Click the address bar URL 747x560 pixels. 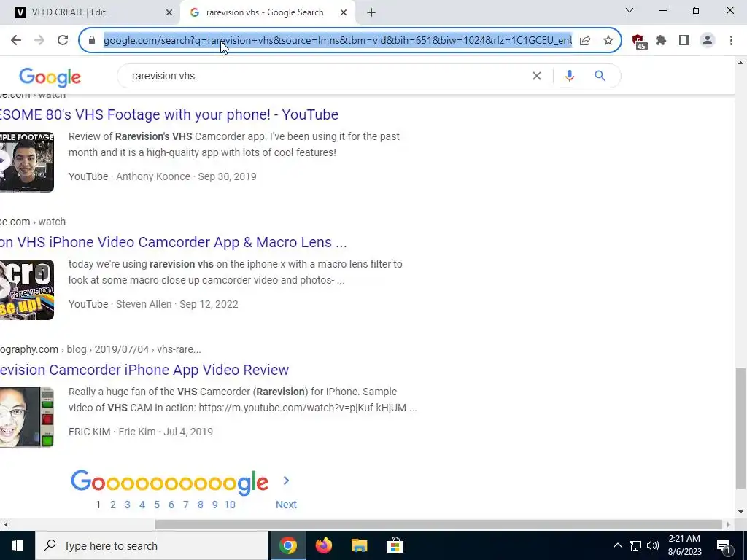click(337, 40)
